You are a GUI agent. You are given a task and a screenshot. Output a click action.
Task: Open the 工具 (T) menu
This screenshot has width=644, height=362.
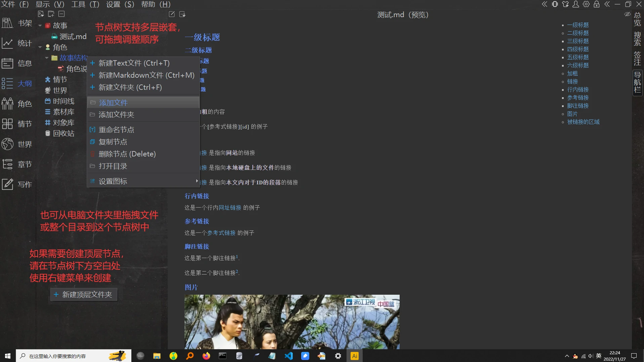[85, 4]
